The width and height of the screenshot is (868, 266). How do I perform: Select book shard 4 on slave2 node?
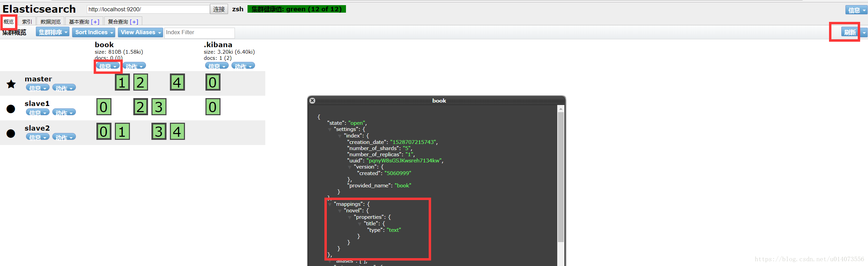177,132
